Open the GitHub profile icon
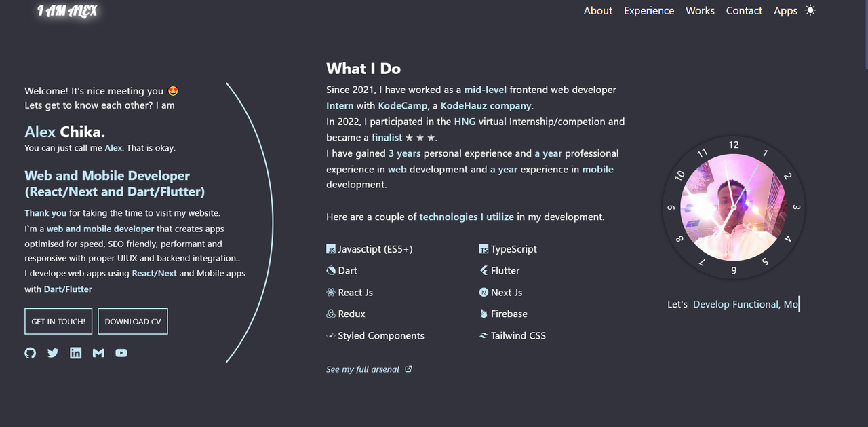Image resolution: width=868 pixels, height=427 pixels. tap(31, 353)
